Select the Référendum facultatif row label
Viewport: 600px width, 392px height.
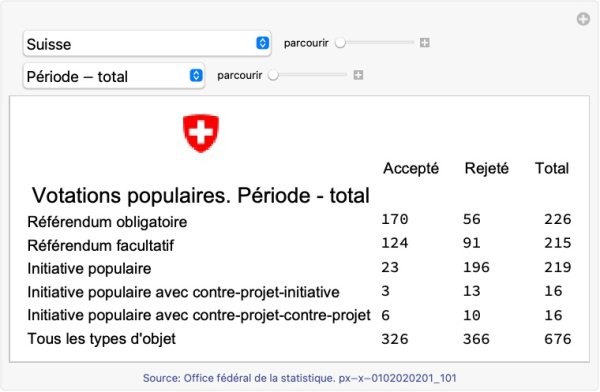101,245
